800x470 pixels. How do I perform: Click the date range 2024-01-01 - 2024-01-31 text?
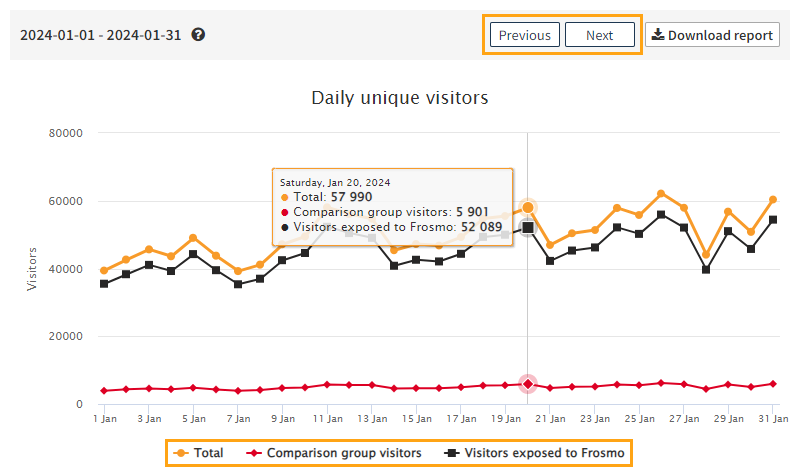101,35
